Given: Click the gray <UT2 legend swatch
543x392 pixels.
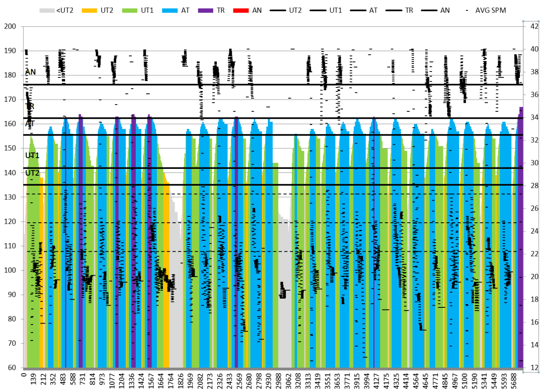Looking at the screenshot, I should 48,10.
